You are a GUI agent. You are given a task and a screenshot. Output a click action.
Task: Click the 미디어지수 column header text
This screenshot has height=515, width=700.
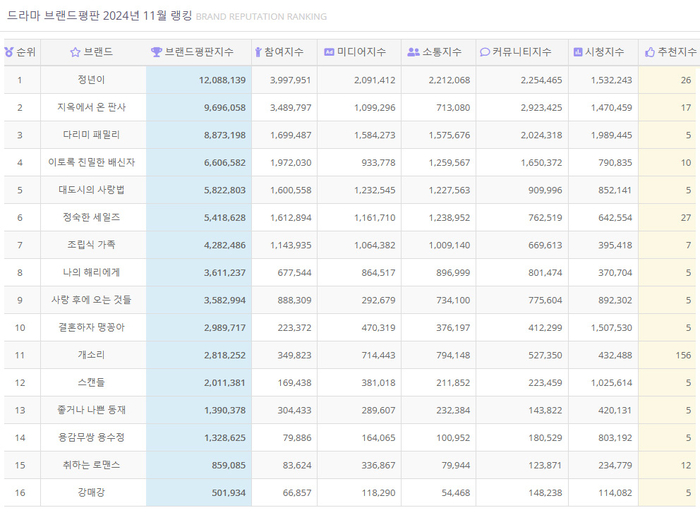point(361,52)
